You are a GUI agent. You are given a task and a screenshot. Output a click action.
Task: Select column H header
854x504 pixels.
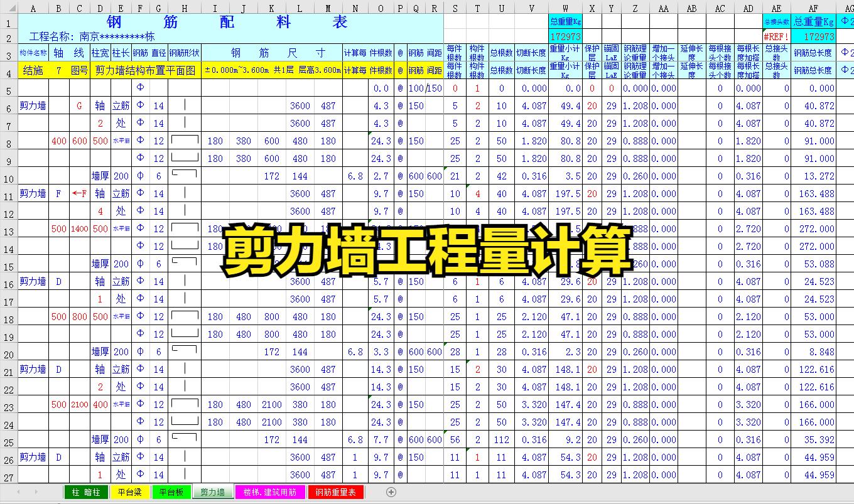pos(184,8)
